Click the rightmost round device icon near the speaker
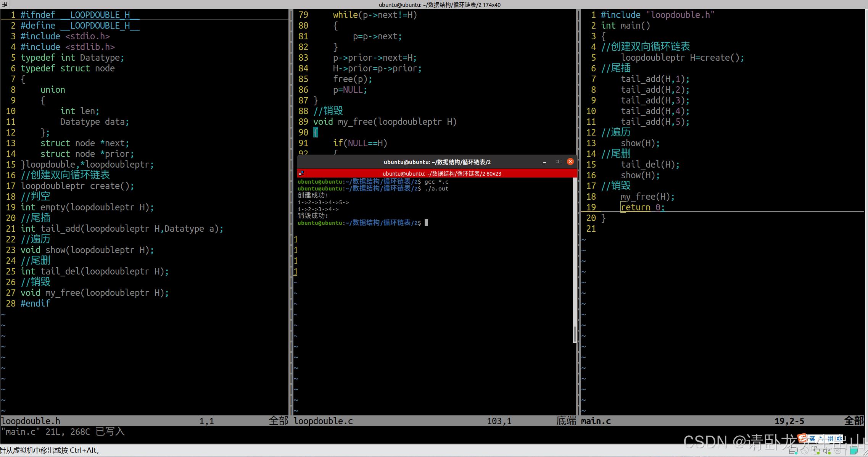868x457 pixels. point(837,451)
